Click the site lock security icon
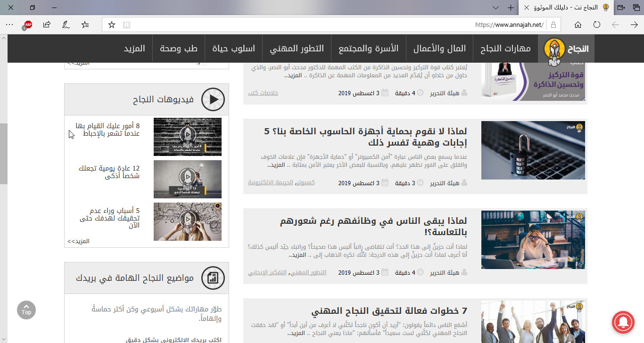644x343 pixels. pyautogui.click(x=553, y=24)
